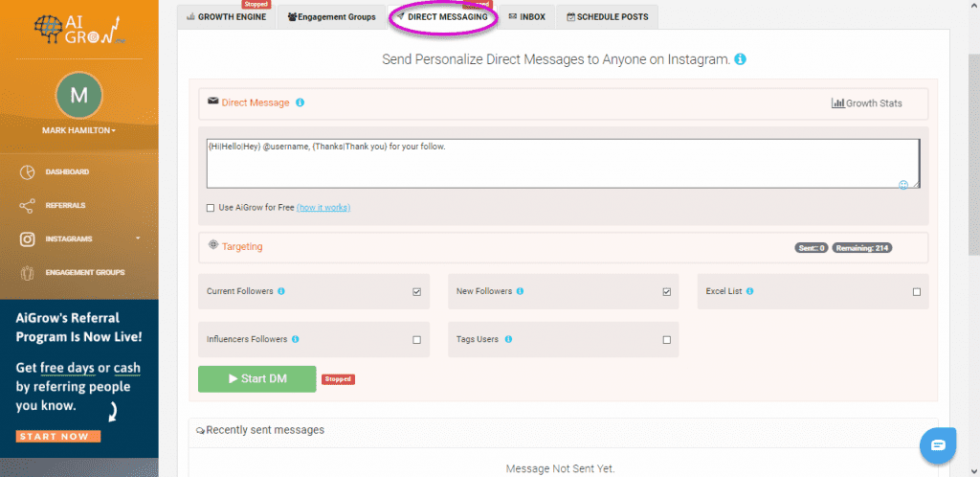Click the Recently sent messages heading
This screenshot has width=980, height=477.
(x=265, y=430)
